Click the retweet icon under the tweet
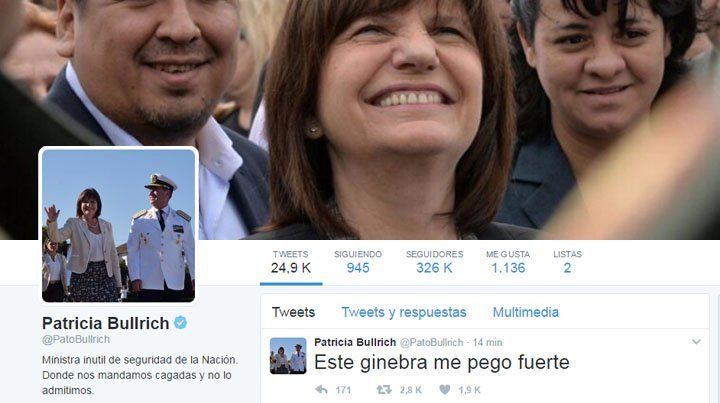720x403 pixels. click(384, 390)
